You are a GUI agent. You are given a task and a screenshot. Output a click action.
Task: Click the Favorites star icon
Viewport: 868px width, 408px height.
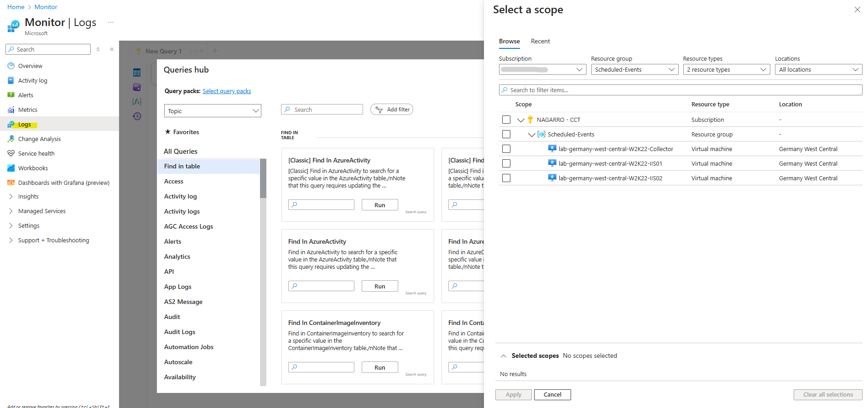coord(168,131)
